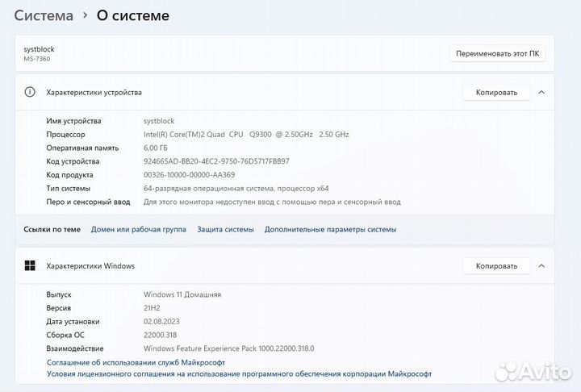
Task: Open Условия лицензионного соглашения link
Action: coord(239,373)
